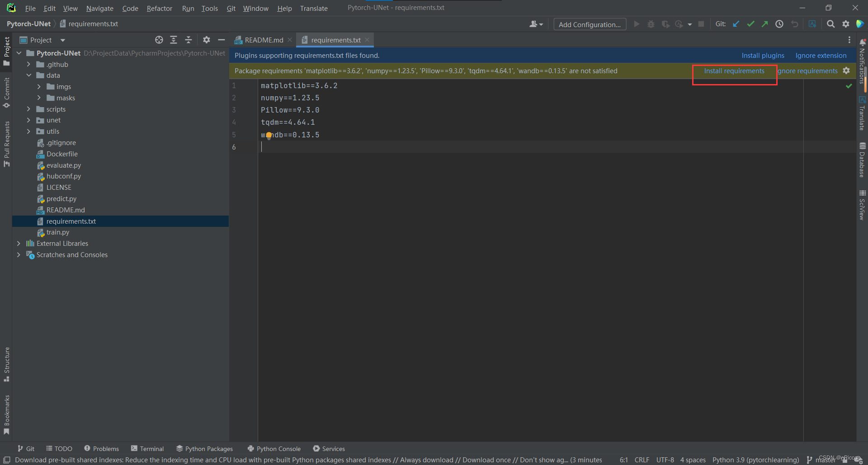Screen dimensions: 868x465
Task: Click the Git commit checkmark icon
Action: (x=750, y=24)
